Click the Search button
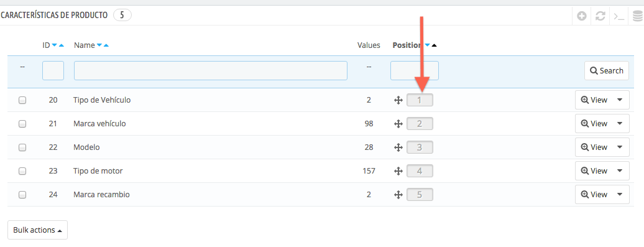 tap(607, 71)
